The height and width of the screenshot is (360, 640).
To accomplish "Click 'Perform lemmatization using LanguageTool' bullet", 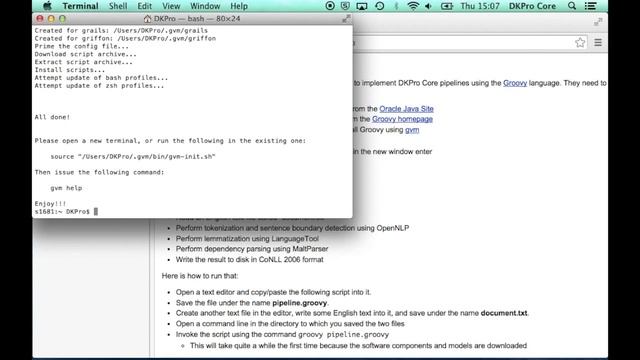I will (247, 238).
